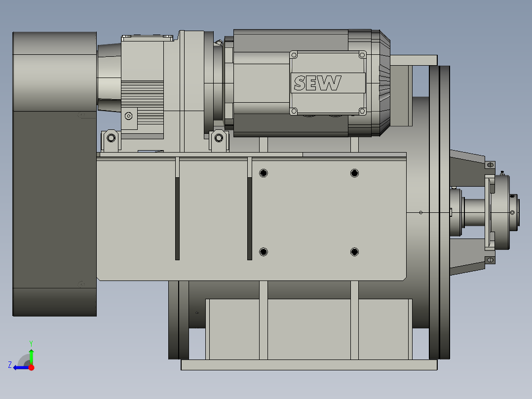
Task: Click the green Y axis arrow of the triad
Action: coord(31,357)
